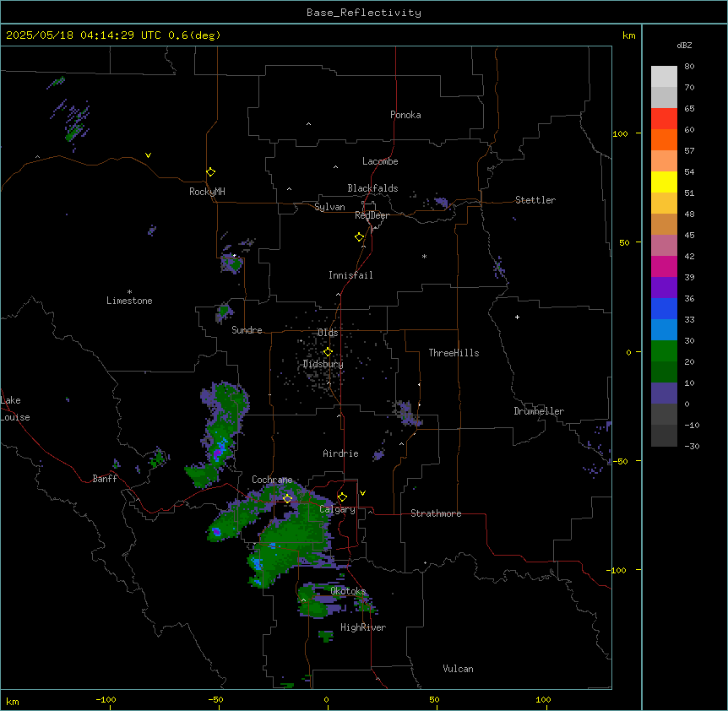The height and width of the screenshot is (711, 728).
Task: Click the ThreeHills label
Action: (x=454, y=353)
